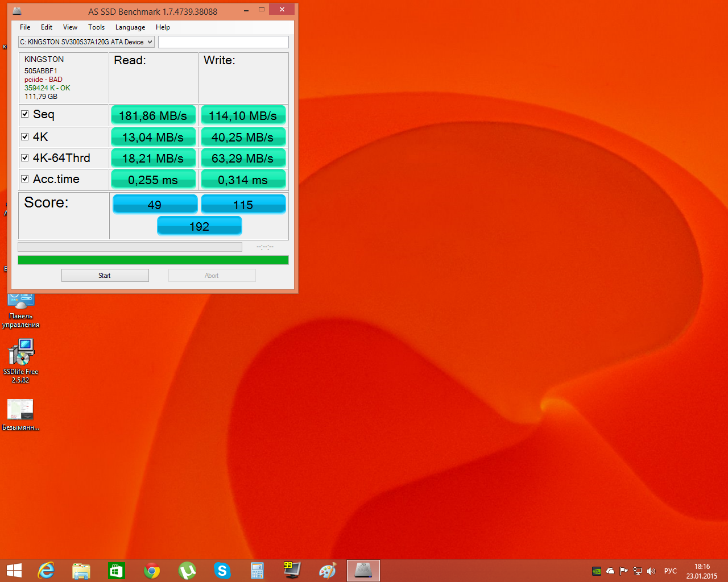Image resolution: width=728 pixels, height=582 pixels.
Task: Disable the 4K-64Thrd test checkbox
Action: coord(25,158)
